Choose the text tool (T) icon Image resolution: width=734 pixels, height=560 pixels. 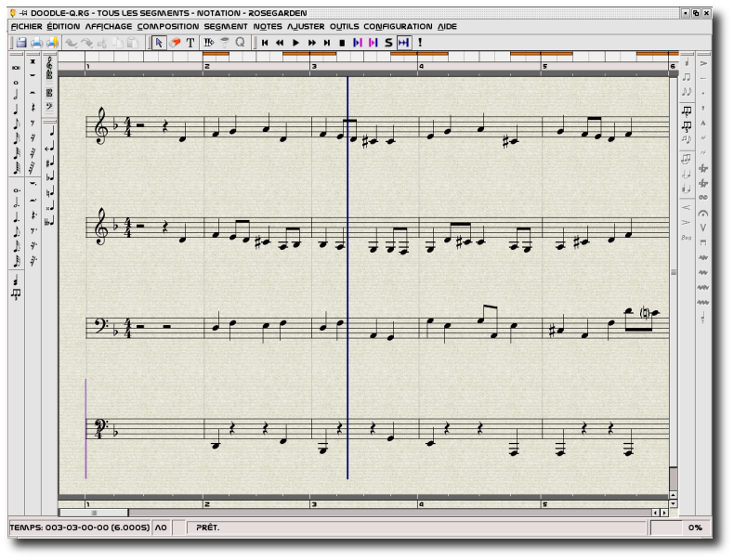[190, 43]
